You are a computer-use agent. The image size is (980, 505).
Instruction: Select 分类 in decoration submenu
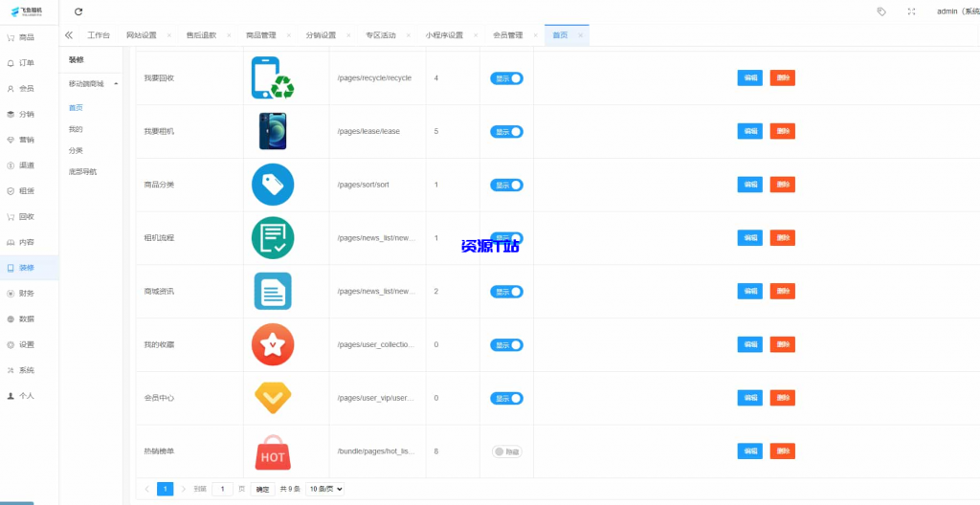(76, 150)
